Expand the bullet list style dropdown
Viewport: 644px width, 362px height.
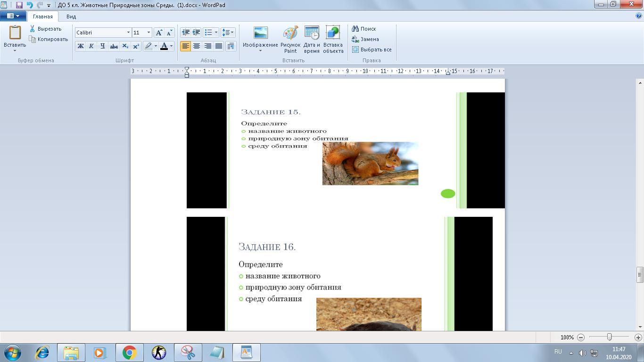216,33
